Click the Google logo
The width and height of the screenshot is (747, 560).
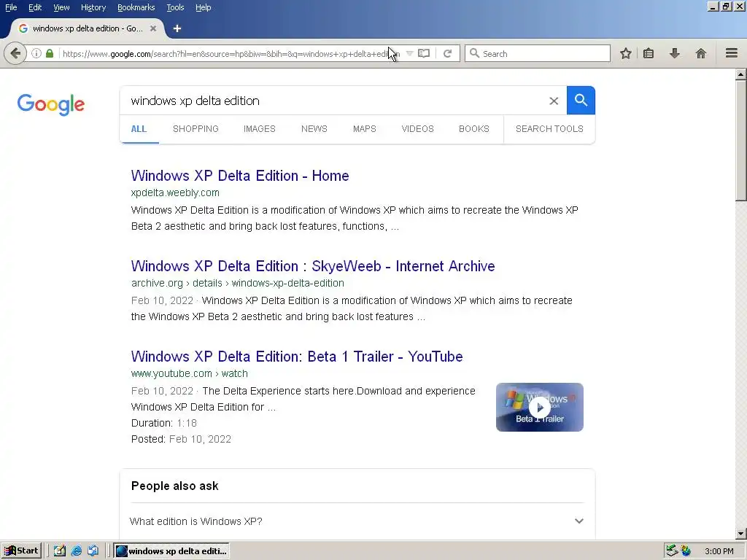[51, 104]
